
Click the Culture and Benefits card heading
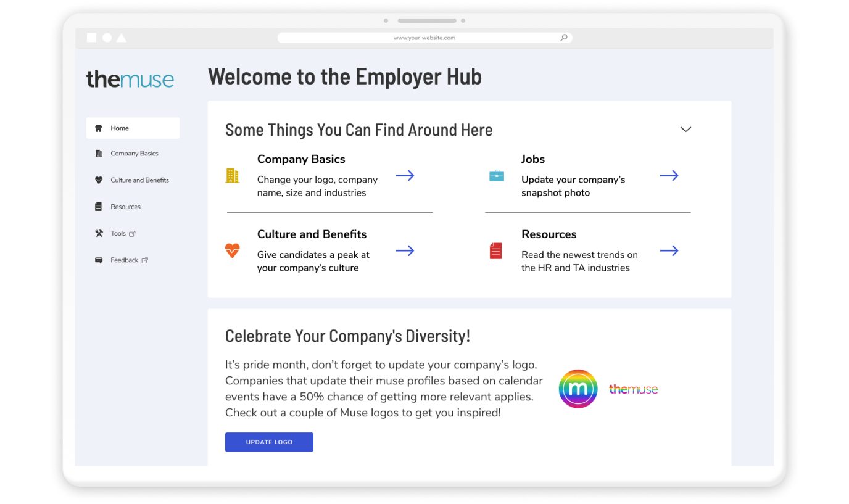(312, 234)
